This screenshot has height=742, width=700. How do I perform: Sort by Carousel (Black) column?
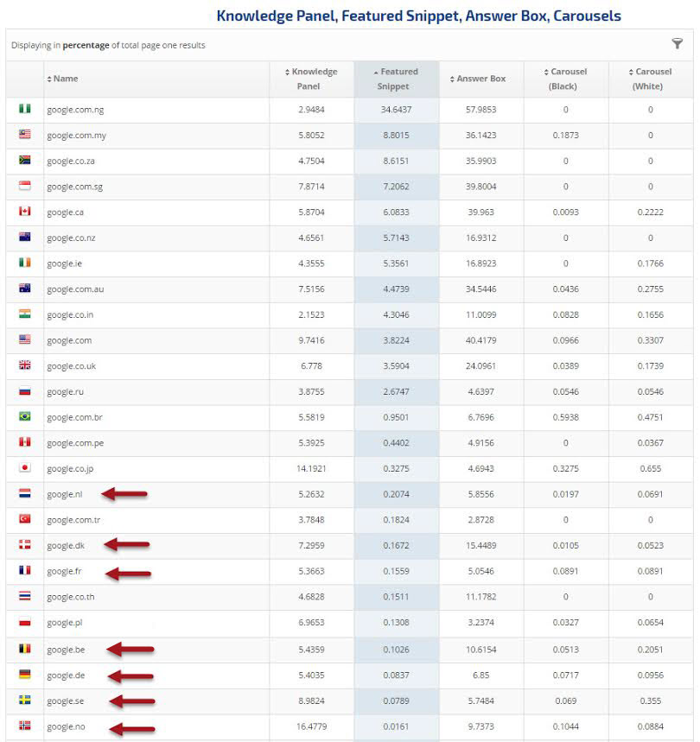click(x=565, y=79)
